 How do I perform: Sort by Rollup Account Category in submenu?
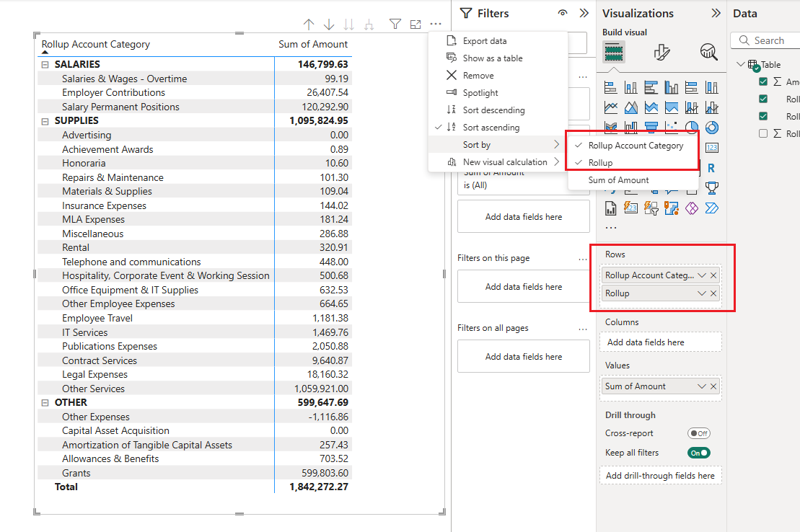[633, 146]
